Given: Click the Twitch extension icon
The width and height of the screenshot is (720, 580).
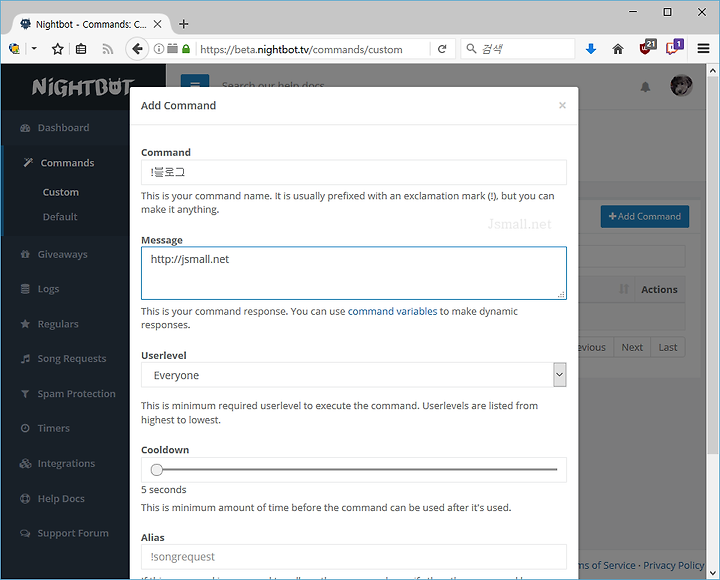Looking at the screenshot, I should [x=674, y=47].
